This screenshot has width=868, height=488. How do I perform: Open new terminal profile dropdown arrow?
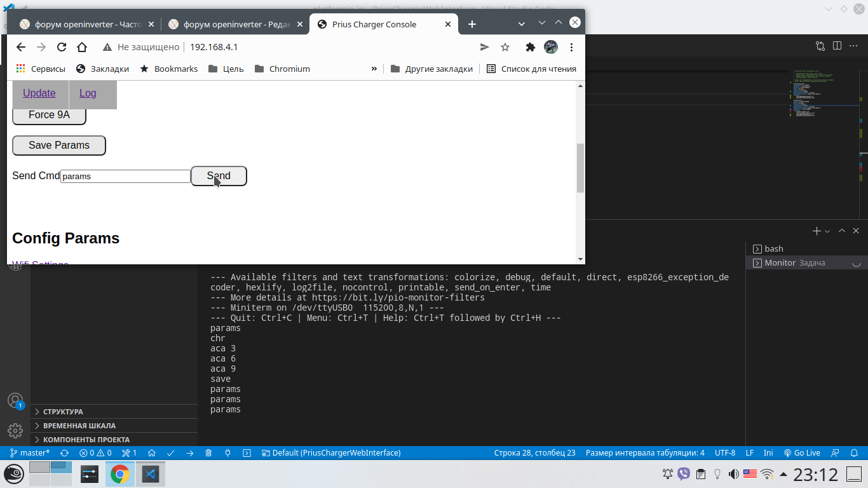[827, 231]
